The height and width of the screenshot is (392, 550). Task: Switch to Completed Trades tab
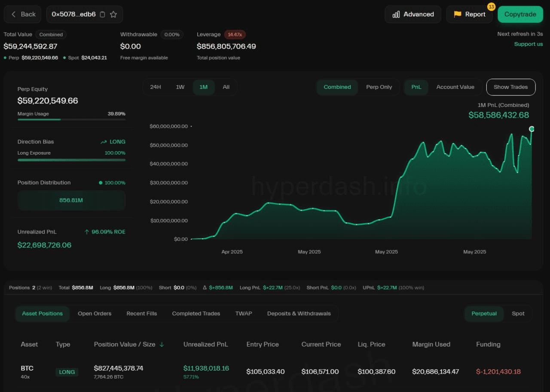click(196, 313)
